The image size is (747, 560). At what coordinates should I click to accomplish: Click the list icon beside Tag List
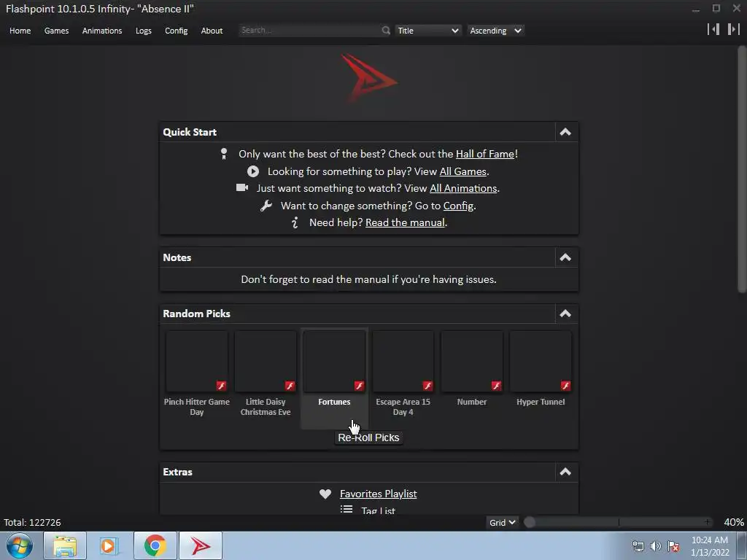(x=347, y=510)
